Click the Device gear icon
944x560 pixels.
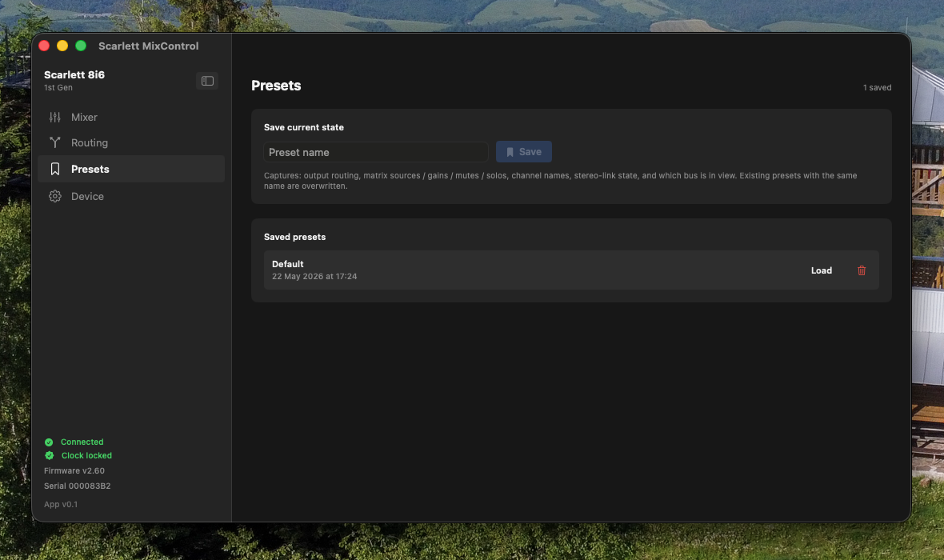click(54, 196)
